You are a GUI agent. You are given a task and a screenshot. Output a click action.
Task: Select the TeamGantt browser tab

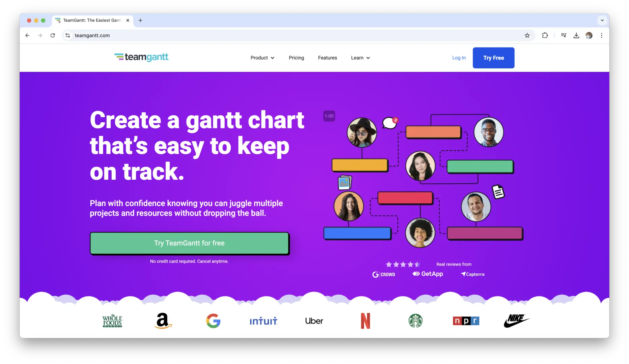[x=92, y=20]
